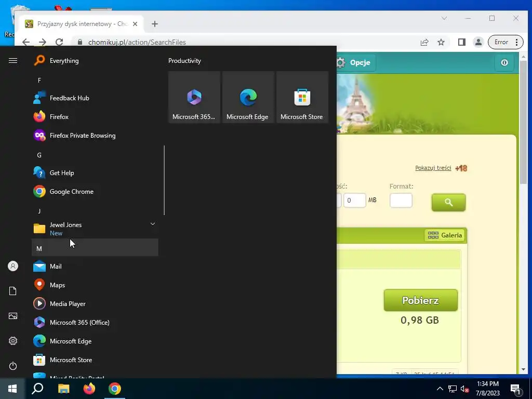Viewport: 532px width, 399px height.
Task: Go back in Chrome
Action: pyautogui.click(x=26, y=42)
